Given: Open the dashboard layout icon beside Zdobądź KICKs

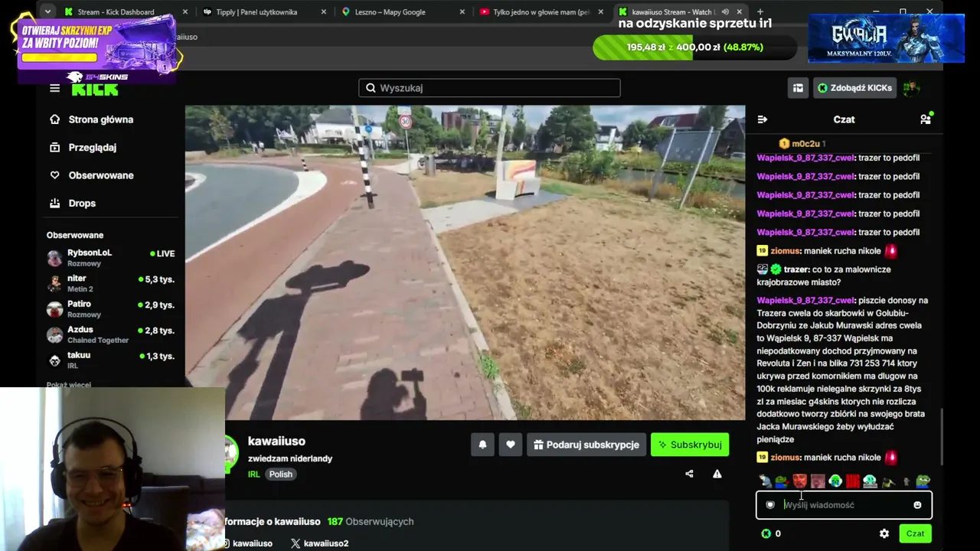Looking at the screenshot, I should click(x=798, y=88).
